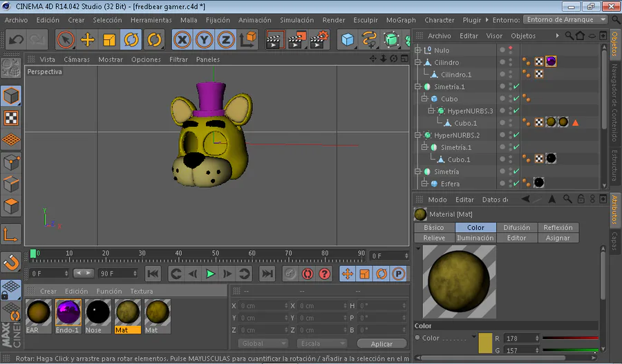Adjust the red R color slider
Screen dimensions: 622x364
click(x=570, y=338)
